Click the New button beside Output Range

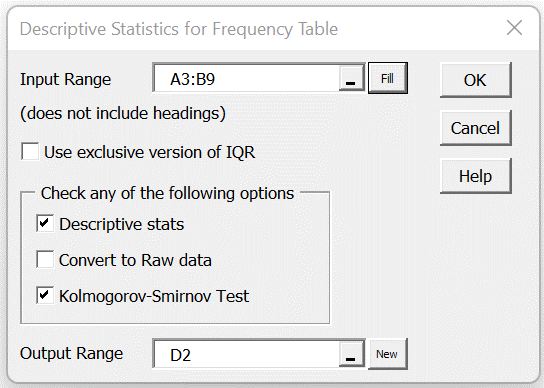(387, 354)
